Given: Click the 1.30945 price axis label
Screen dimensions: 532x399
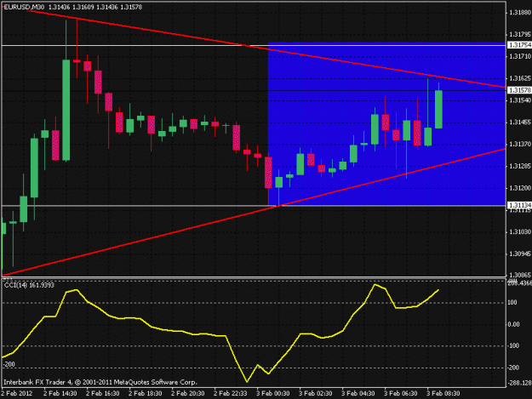Looking at the screenshot, I should [520, 254].
